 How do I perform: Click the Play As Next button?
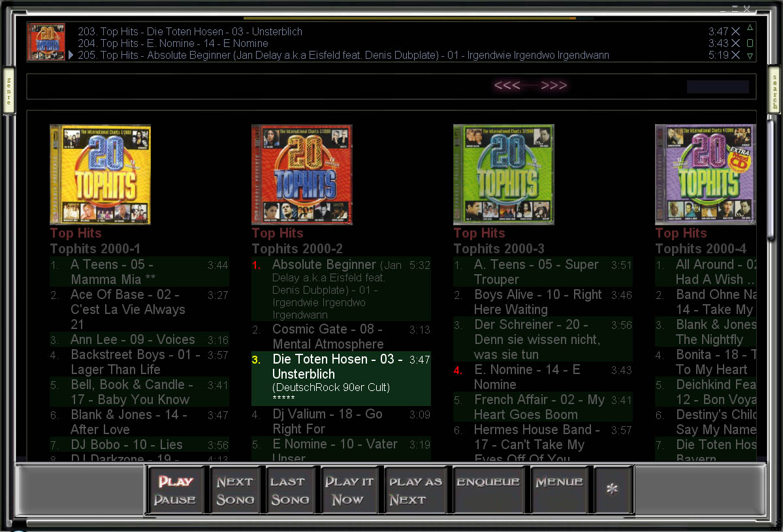(415, 490)
